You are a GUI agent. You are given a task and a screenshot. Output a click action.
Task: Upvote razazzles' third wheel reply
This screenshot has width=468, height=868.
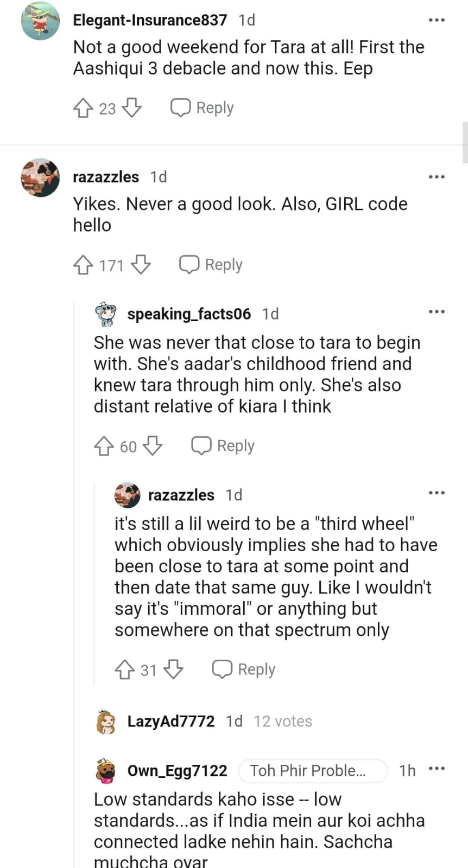click(x=124, y=669)
